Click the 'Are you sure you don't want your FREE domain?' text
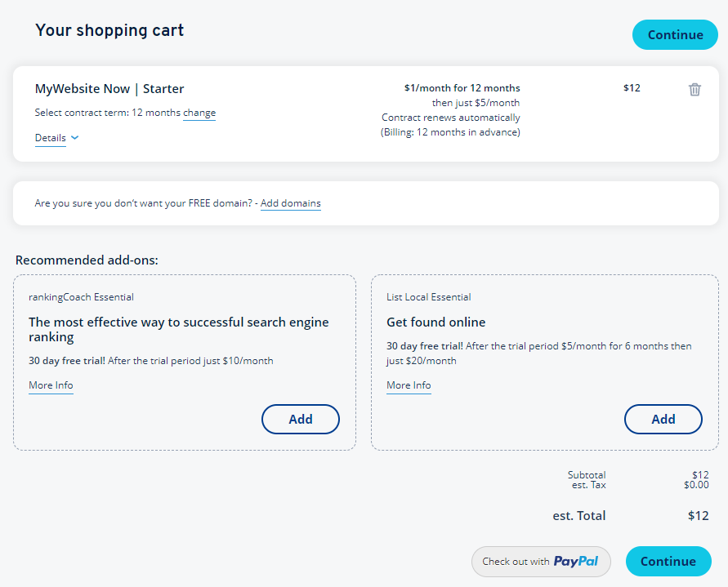Viewport: 728px width, 587px height. (144, 203)
